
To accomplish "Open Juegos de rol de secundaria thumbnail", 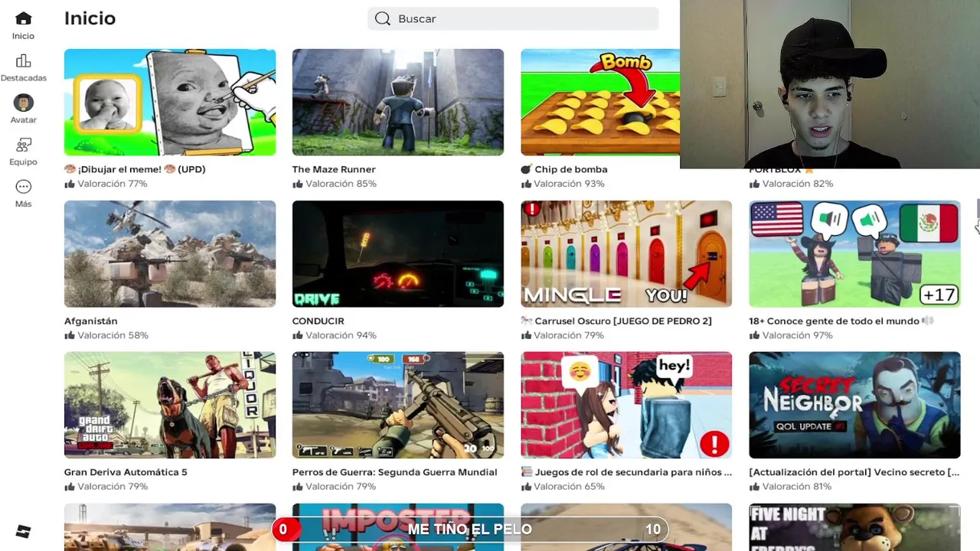I will (x=626, y=405).
